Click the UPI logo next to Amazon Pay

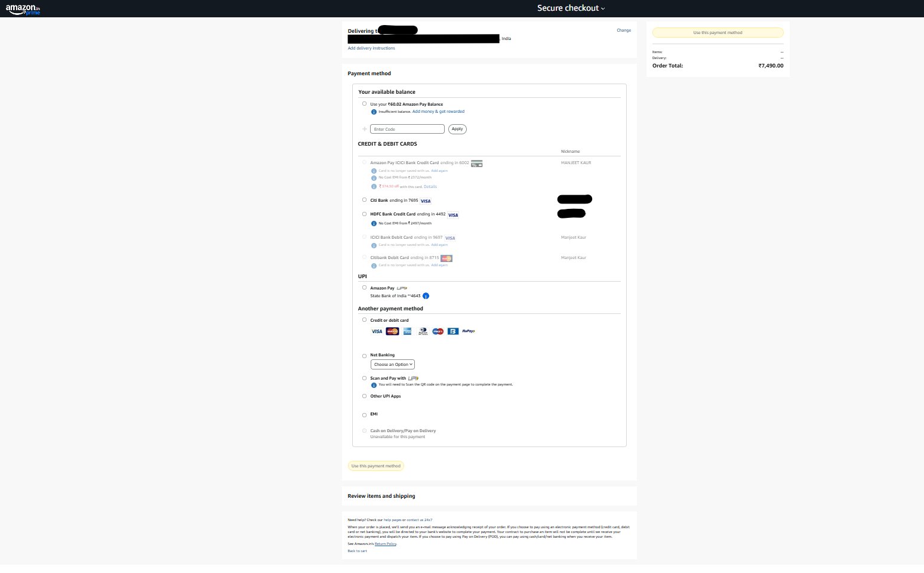[x=401, y=288]
